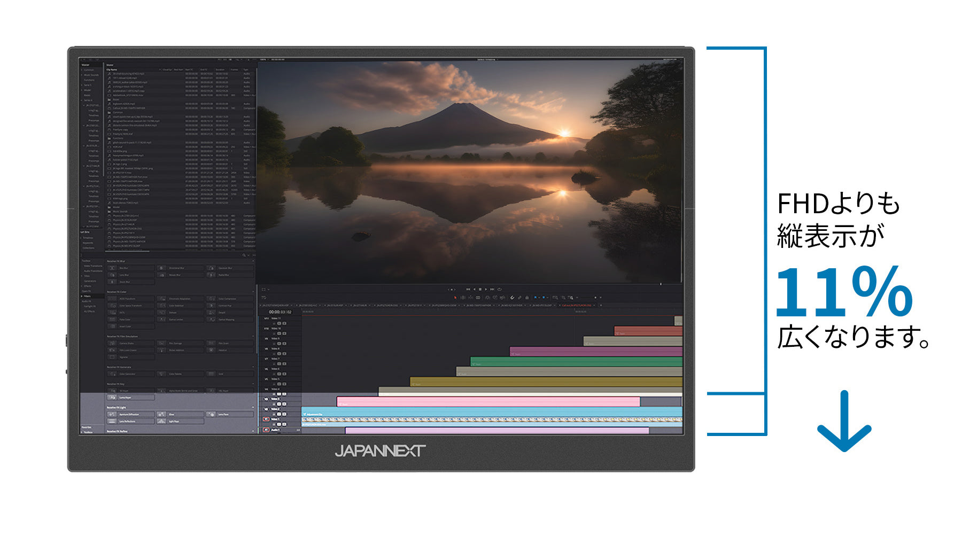Jump to first frame with skip-back icon
The image size is (962, 560).
tap(468, 289)
